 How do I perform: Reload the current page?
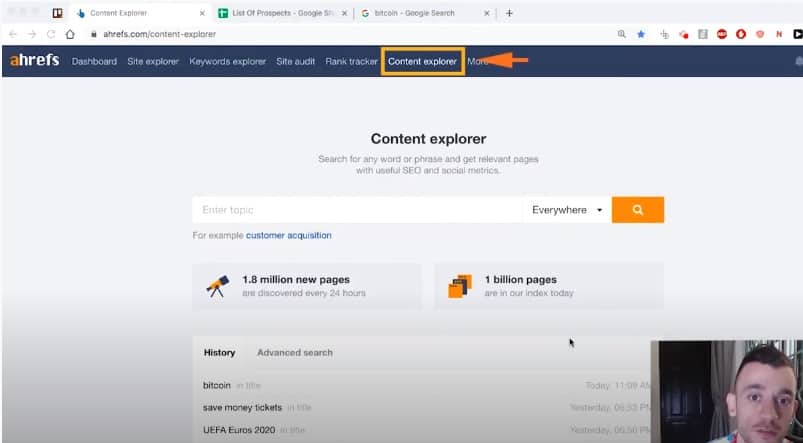coord(51,34)
